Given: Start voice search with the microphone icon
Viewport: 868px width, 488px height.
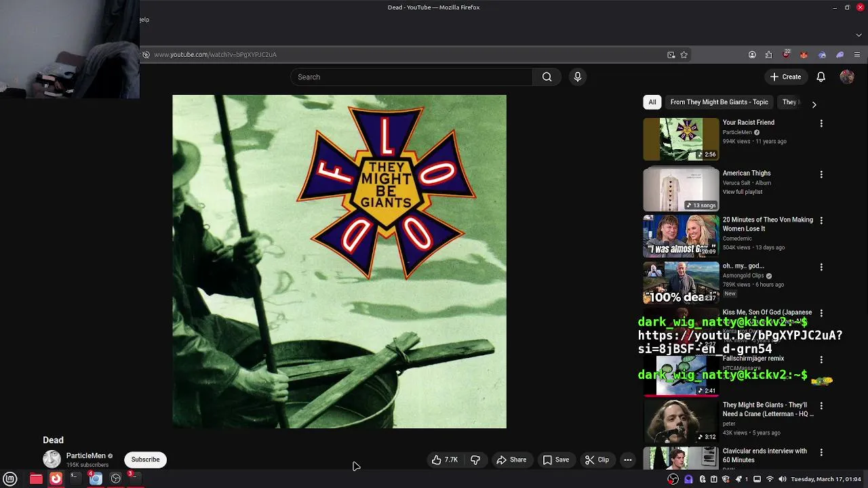Looking at the screenshot, I should click(578, 77).
